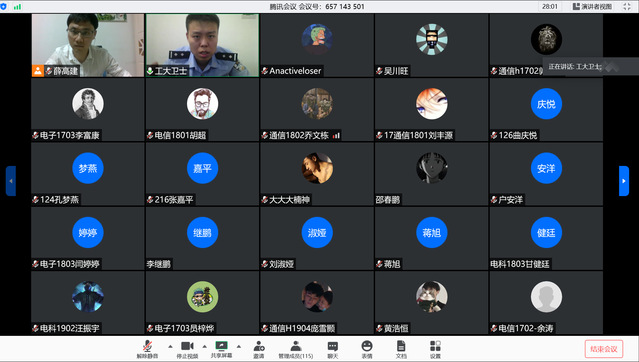Viewport: 639px width, 362px height.
Task: Click the blue 婷婷 avatar circle
Action: [x=88, y=232]
